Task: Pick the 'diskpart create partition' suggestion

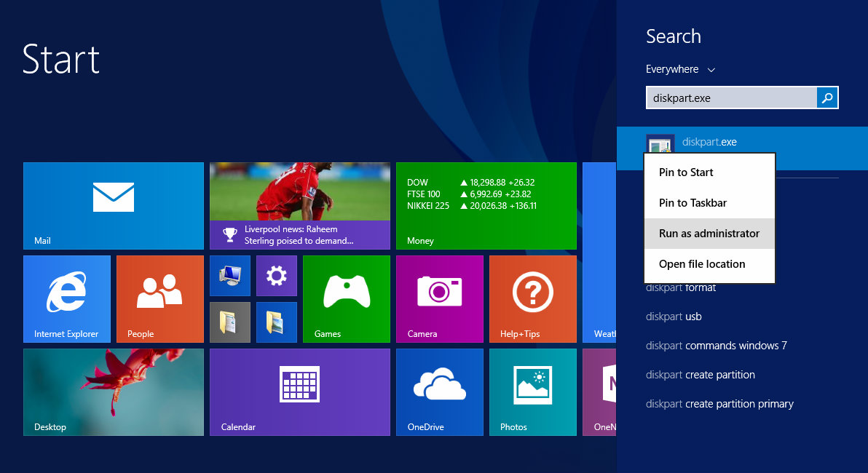Action: coord(701,375)
